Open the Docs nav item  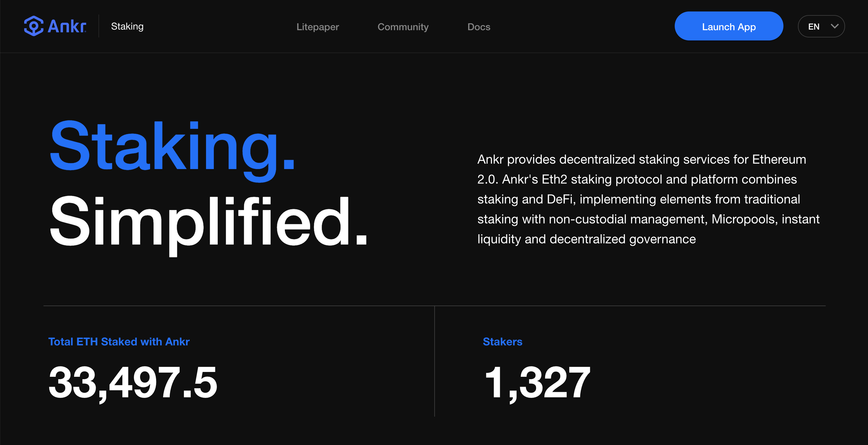pos(479,27)
